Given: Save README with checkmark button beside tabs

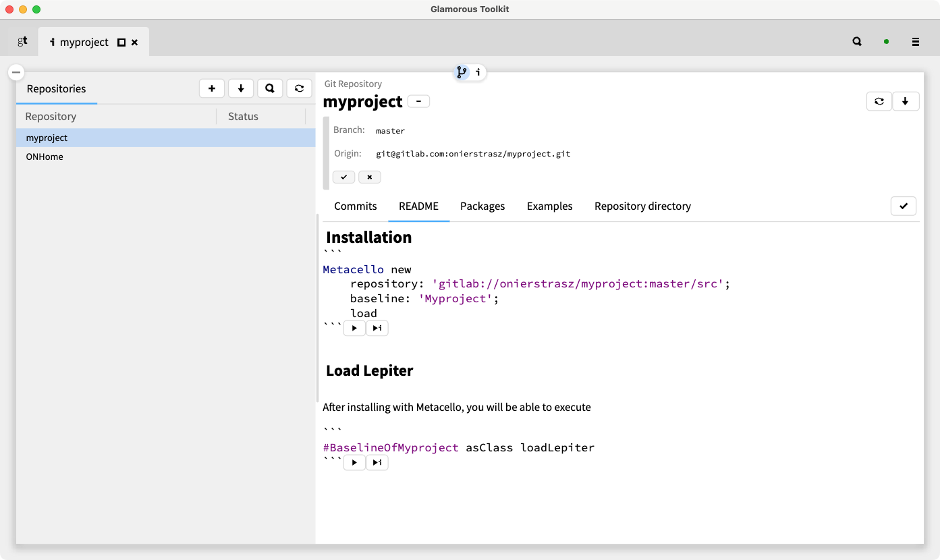Looking at the screenshot, I should (x=904, y=206).
